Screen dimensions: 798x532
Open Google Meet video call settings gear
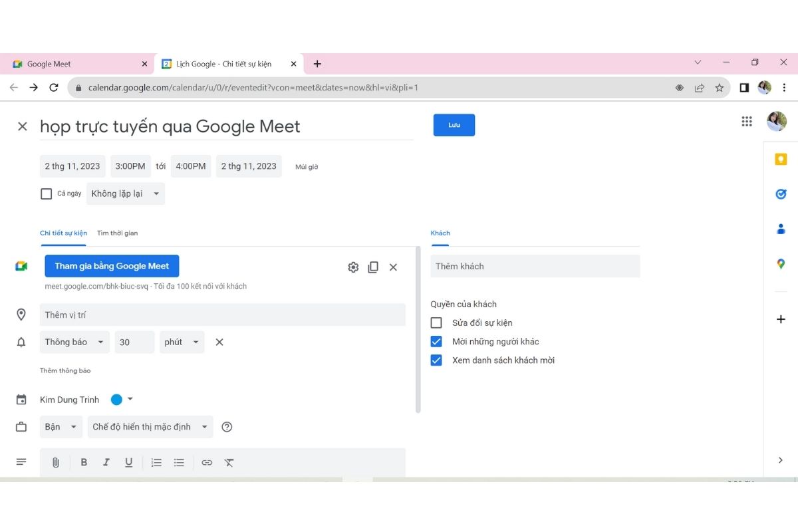353,267
